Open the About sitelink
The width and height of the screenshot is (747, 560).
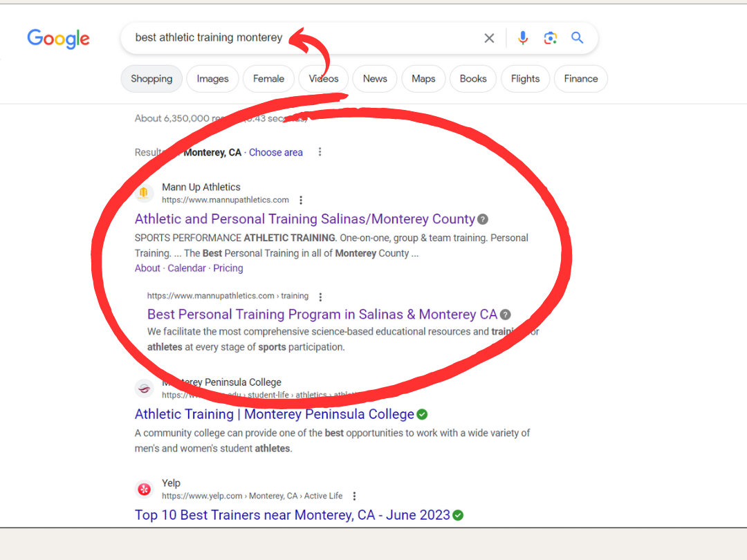pos(147,268)
